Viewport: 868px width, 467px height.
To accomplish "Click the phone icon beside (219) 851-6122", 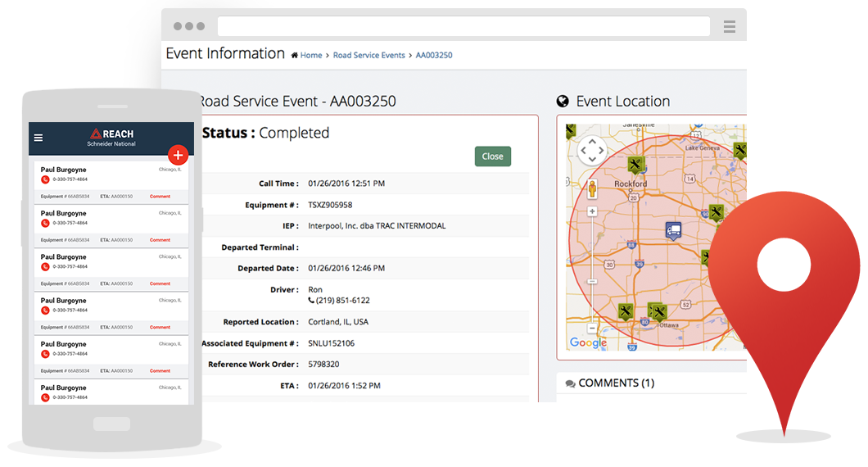I will [x=311, y=300].
